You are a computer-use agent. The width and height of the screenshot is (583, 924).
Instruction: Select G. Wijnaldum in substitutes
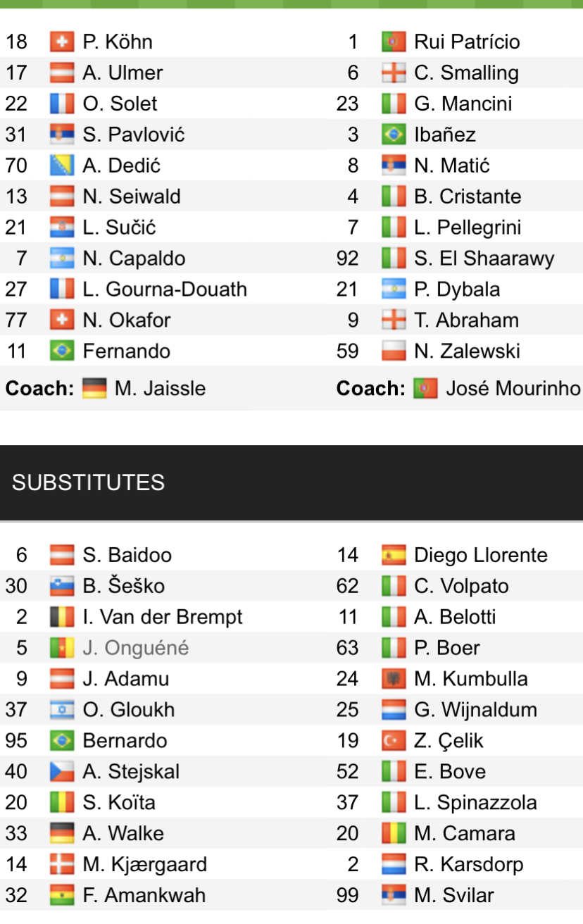click(x=475, y=710)
